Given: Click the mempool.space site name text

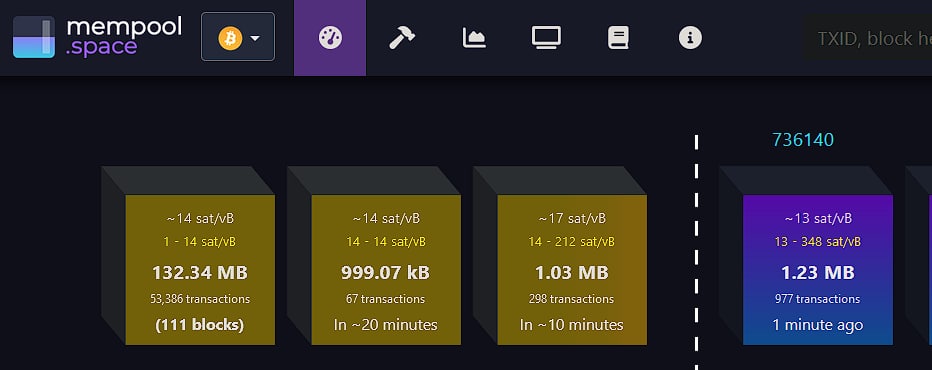Looking at the screenshot, I should click(x=124, y=37).
